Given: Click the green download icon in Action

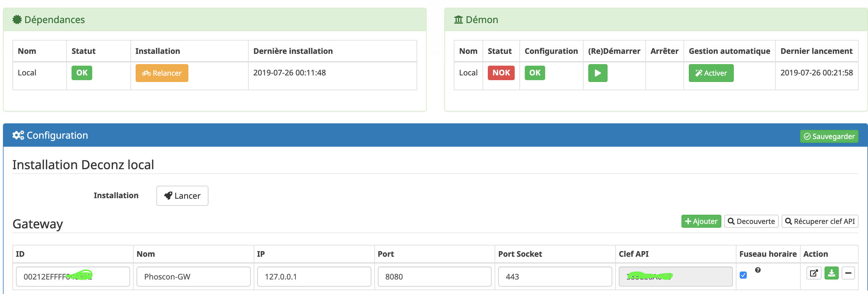Looking at the screenshot, I should (x=831, y=273).
